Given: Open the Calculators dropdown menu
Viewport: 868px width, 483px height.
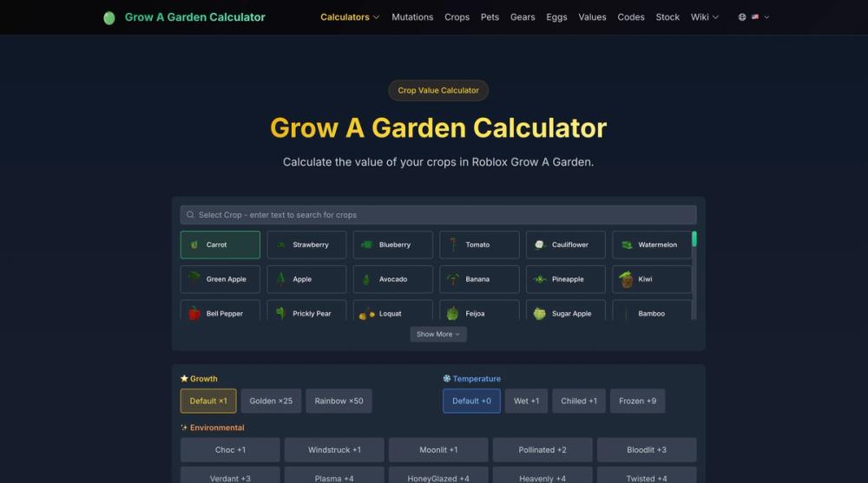Looking at the screenshot, I should point(350,17).
